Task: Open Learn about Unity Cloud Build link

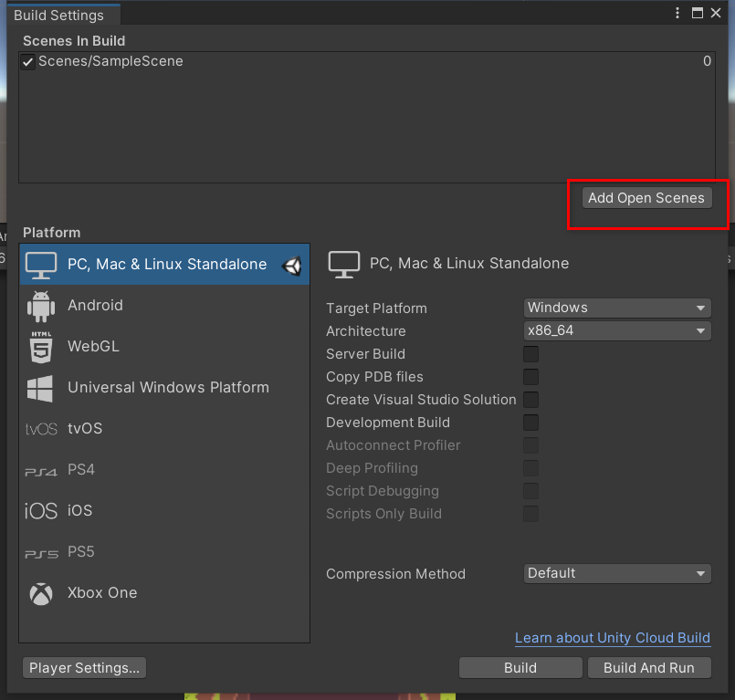Action: [613, 638]
